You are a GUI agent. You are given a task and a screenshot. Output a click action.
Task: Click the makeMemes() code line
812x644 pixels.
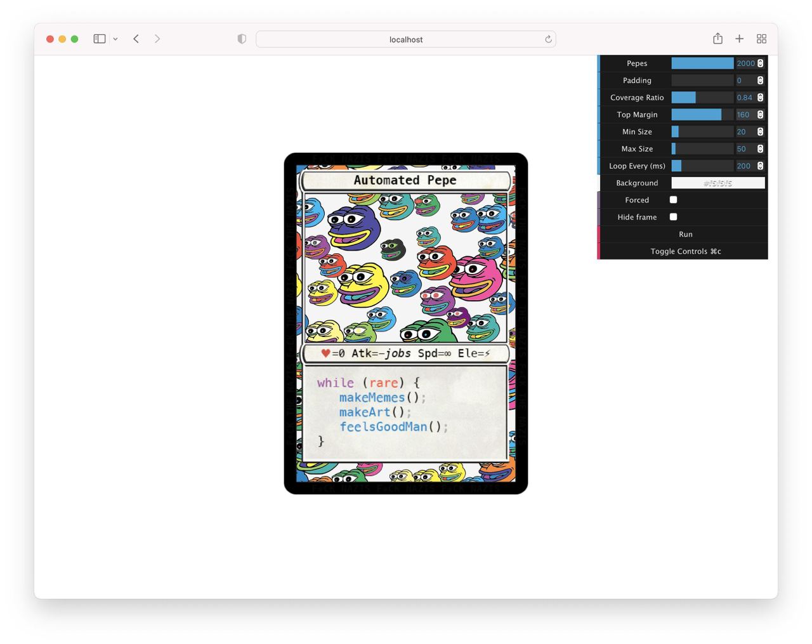tap(383, 398)
